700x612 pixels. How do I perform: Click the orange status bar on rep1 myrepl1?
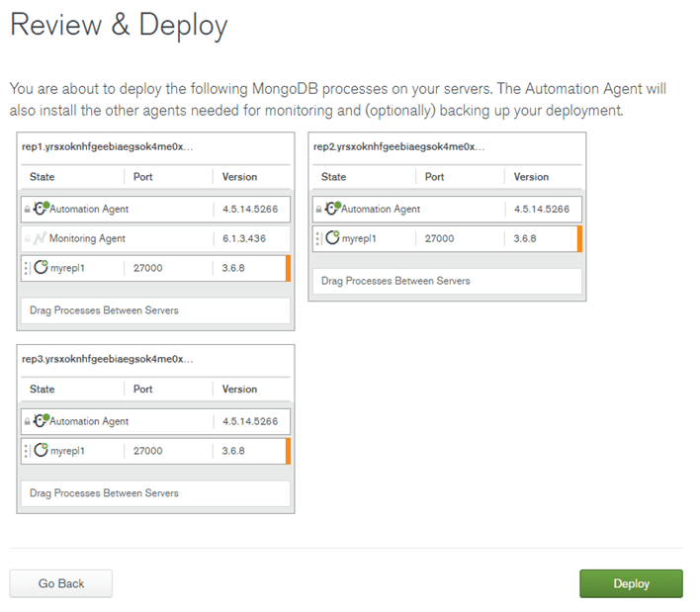point(288,268)
